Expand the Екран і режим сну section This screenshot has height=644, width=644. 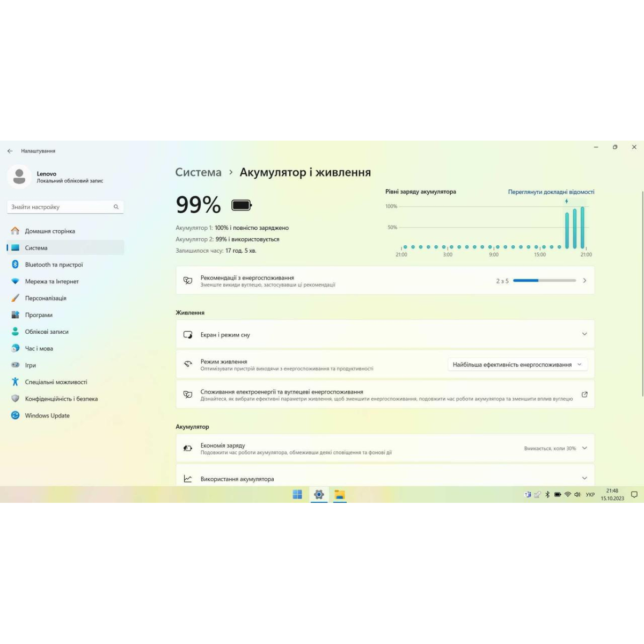pyautogui.click(x=584, y=334)
